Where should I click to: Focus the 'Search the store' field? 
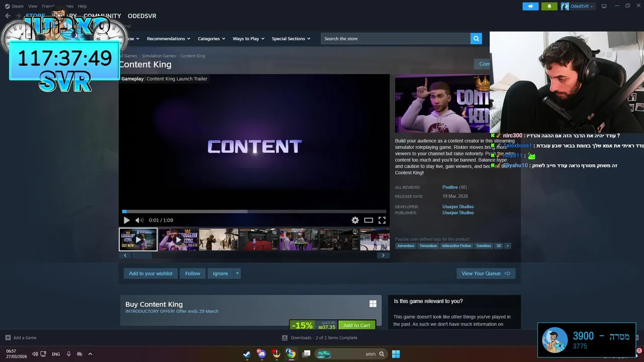pyautogui.click(x=395, y=39)
